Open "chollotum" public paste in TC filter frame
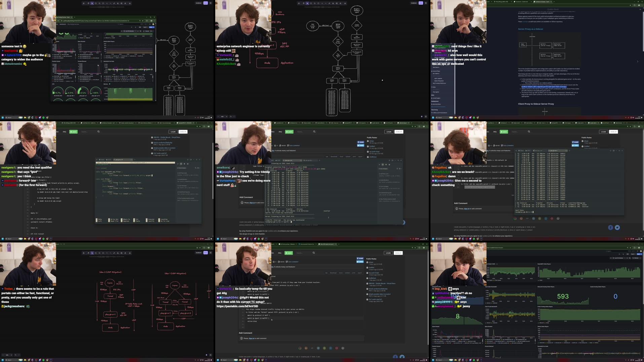 point(372,278)
